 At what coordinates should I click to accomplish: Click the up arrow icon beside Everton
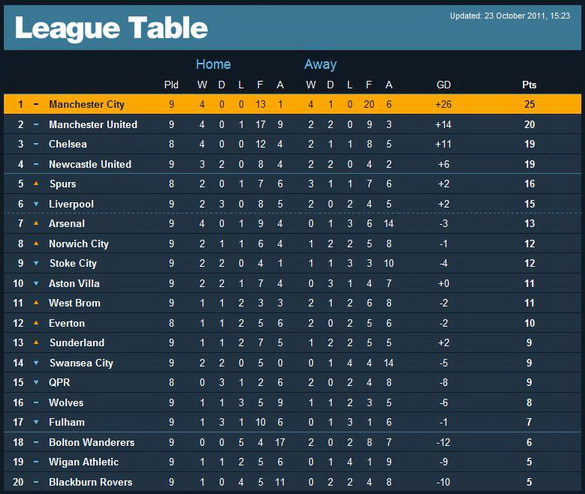pyautogui.click(x=36, y=323)
